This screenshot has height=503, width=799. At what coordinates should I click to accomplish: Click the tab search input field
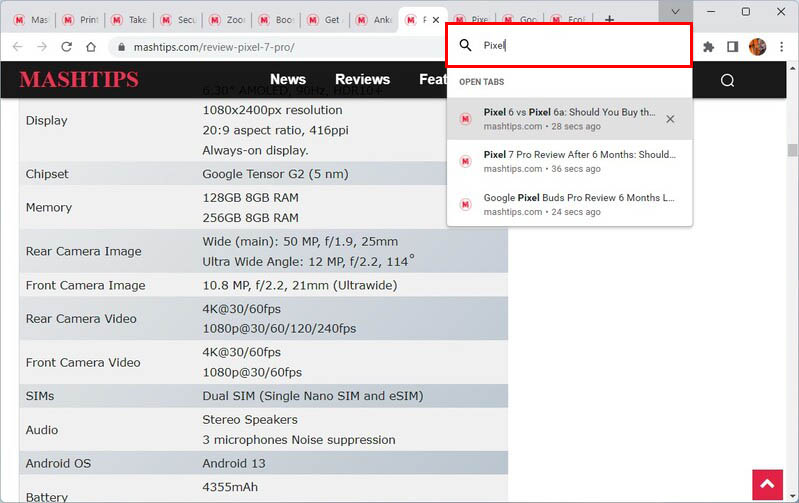pyautogui.click(x=569, y=45)
